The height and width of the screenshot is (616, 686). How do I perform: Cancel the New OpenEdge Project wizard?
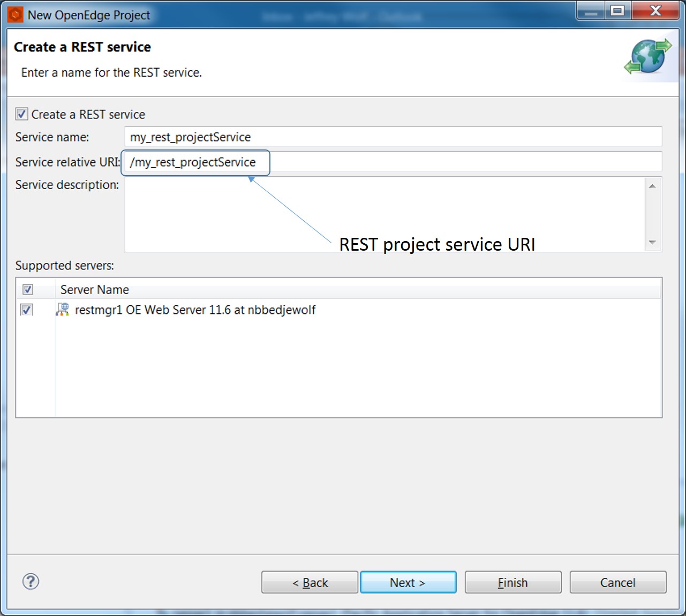617,582
